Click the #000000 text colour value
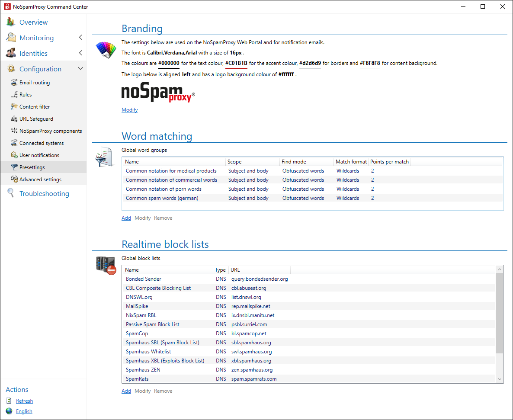The image size is (513, 420). click(169, 63)
